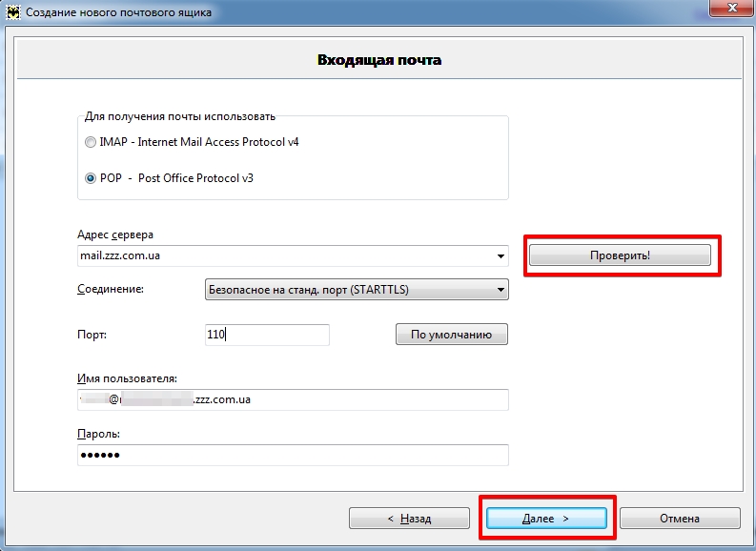Click the Имя пользователя: label
Viewport: 756px width, 551px height.
[127, 378]
